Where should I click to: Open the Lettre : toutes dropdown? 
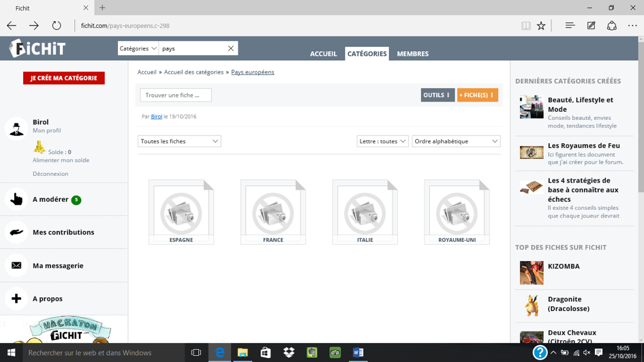[x=382, y=141]
